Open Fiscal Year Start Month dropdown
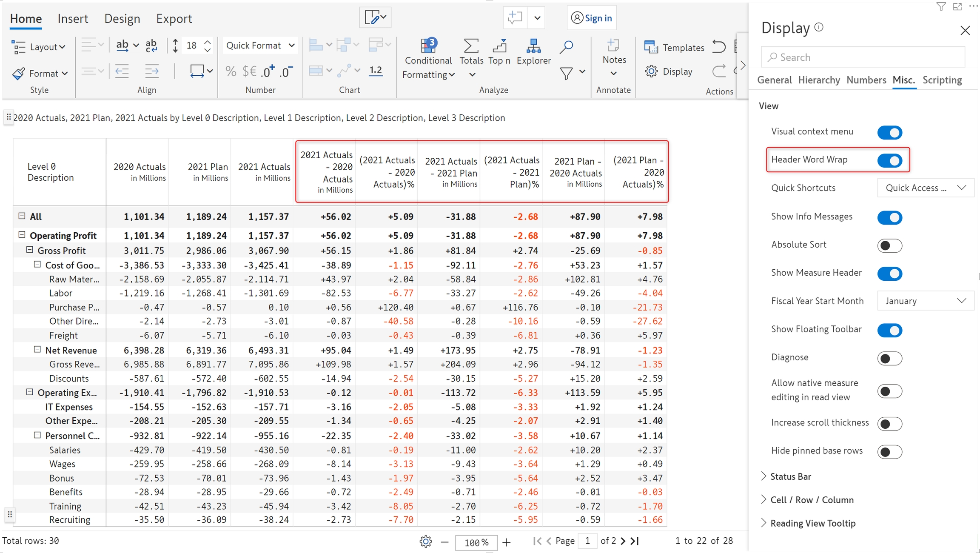 [925, 301]
